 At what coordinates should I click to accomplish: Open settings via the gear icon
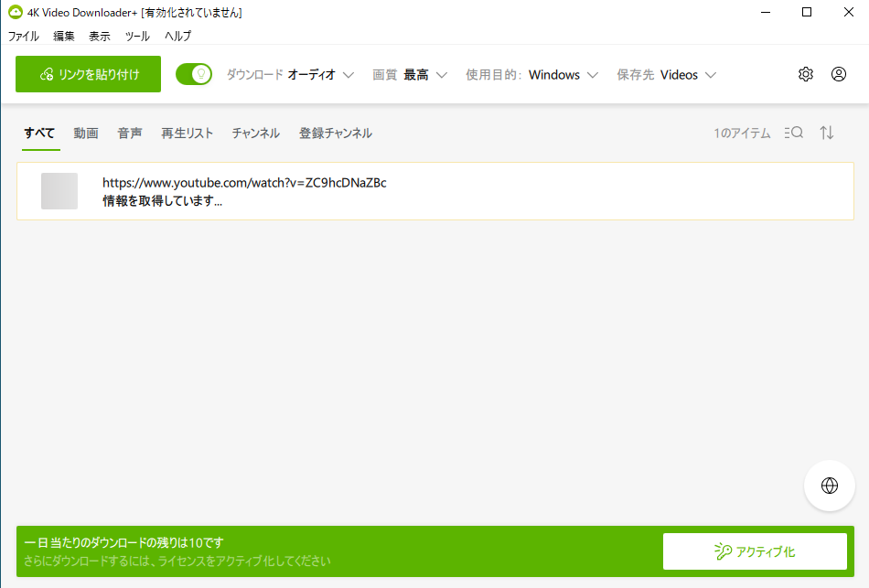(805, 74)
